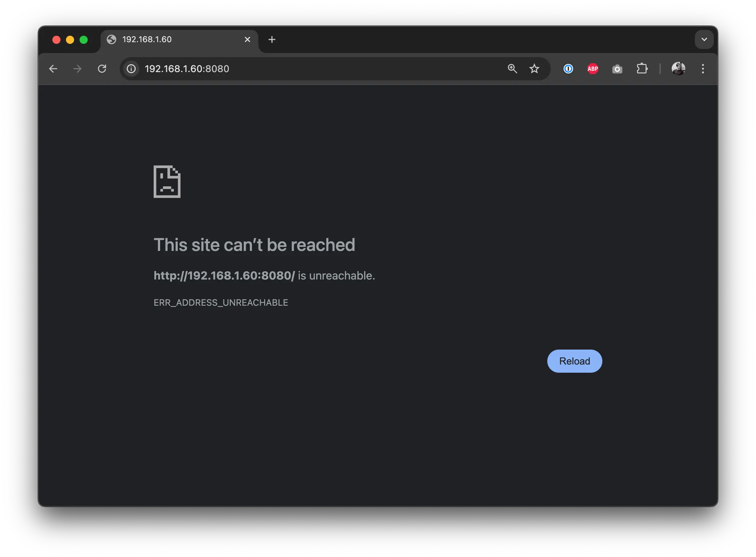Open a new tab with the plus button
This screenshot has height=557, width=756.
[272, 39]
